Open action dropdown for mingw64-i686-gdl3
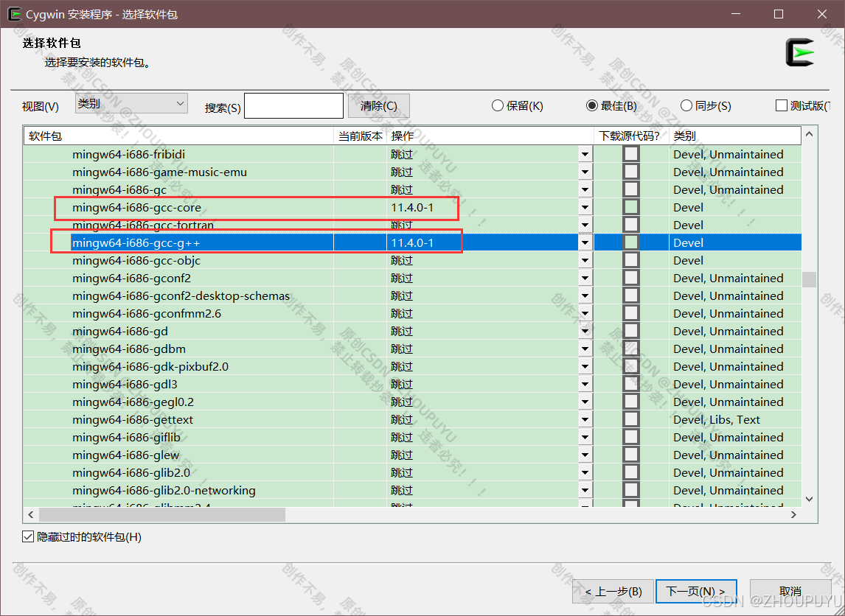 (x=585, y=385)
